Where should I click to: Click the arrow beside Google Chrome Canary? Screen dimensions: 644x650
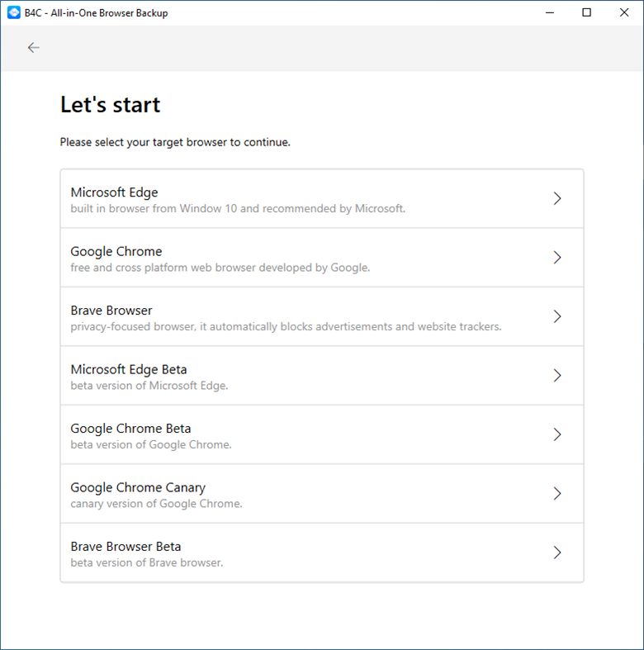pyautogui.click(x=557, y=494)
